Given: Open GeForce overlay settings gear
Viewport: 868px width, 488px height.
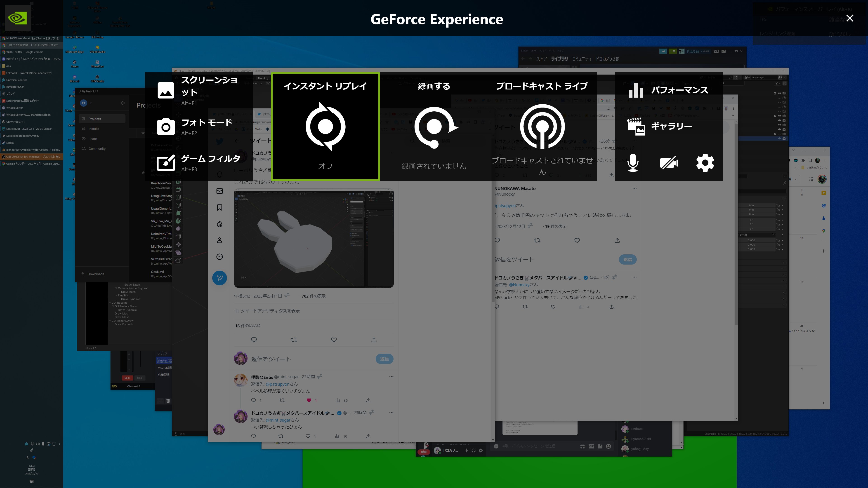Looking at the screenshot, I should click(x=705, y=163).
